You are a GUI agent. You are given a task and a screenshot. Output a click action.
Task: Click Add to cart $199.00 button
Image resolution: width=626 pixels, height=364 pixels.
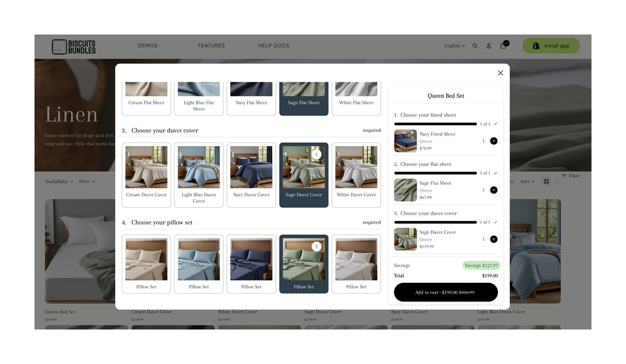pyautogui.click(x=446, y=293)
